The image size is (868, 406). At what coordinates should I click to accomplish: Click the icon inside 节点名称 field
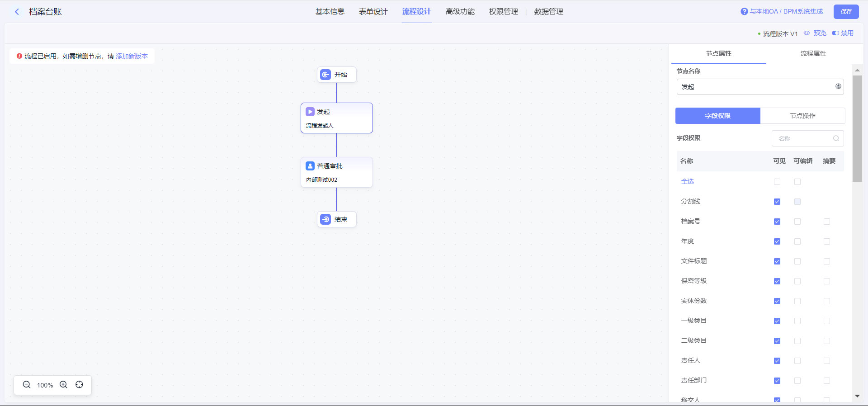click(838, 86)
